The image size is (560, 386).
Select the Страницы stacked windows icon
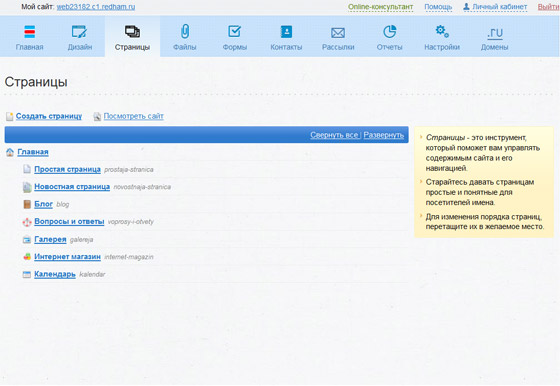[x=132, y=31]
